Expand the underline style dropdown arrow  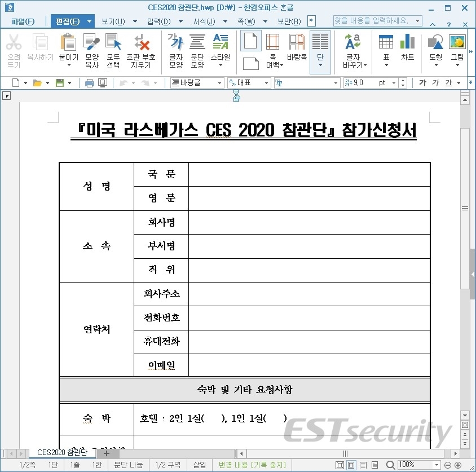[459, 83]
